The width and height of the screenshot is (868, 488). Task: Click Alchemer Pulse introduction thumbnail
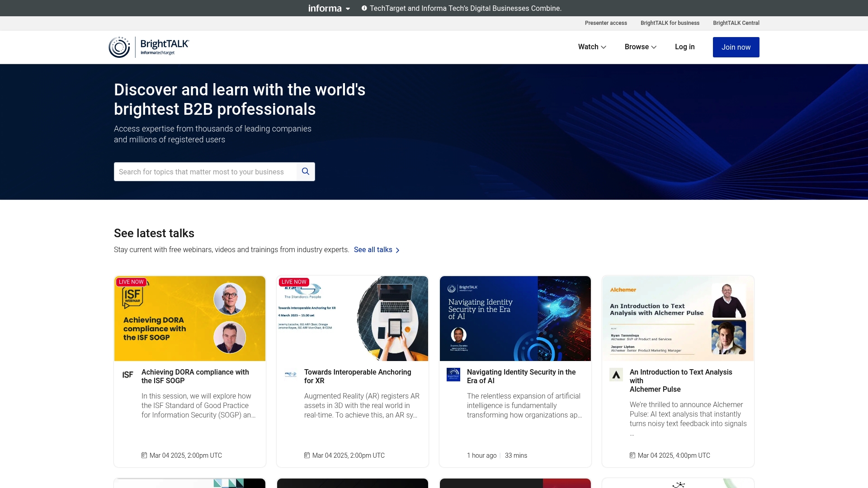pos(678,319)
